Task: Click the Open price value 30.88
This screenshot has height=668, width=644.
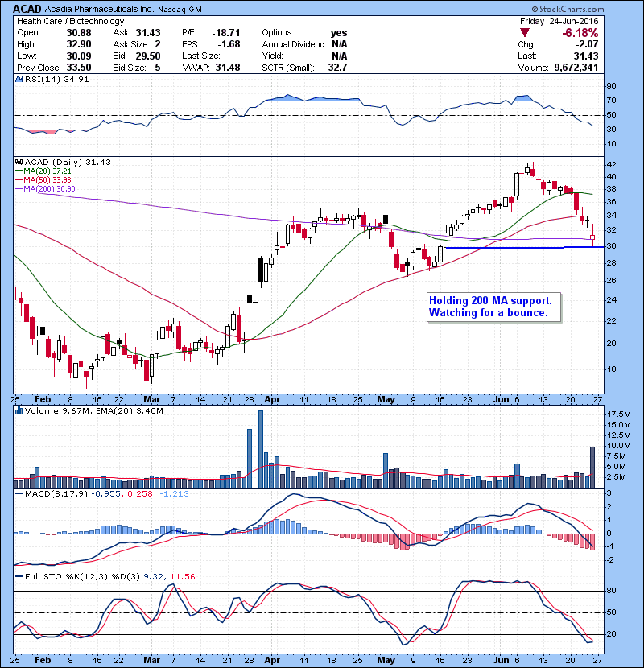Action: [x=79, y=33]
